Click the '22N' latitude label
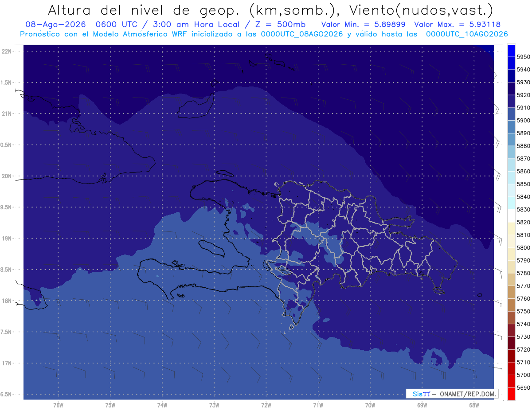This screenshot has height=411, width=532. tap(7, 51)
